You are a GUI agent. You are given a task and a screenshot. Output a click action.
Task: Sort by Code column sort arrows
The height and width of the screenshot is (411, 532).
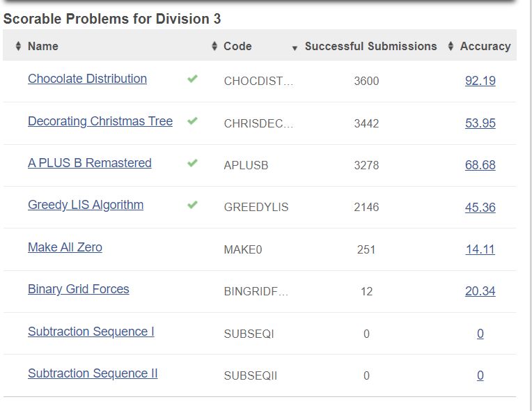214,47
